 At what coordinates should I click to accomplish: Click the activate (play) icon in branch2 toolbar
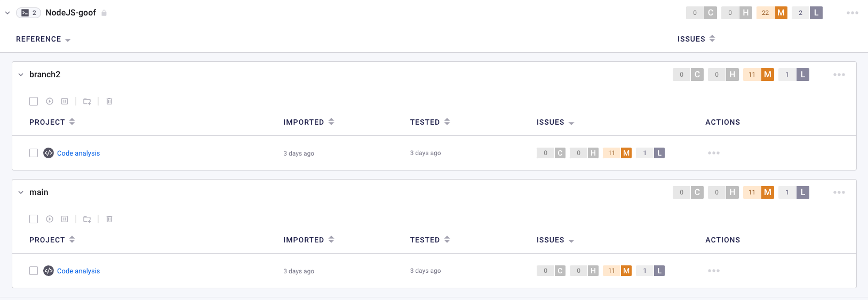tap(50, 101)
